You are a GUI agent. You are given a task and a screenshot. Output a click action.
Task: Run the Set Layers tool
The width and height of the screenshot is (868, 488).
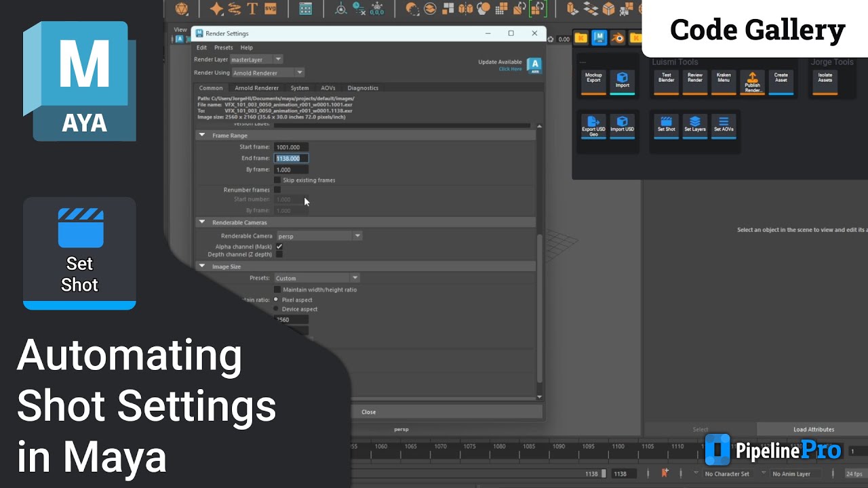tap(694, 125)
